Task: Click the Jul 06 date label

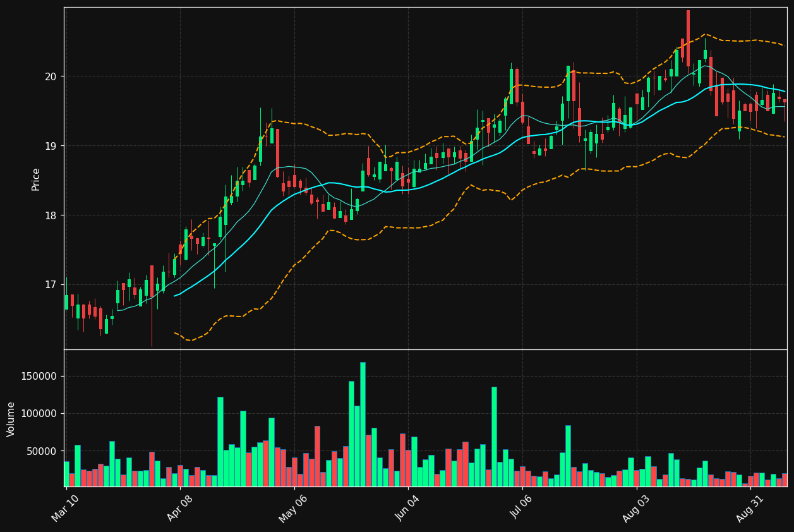Action: click(x=522, y=507)
